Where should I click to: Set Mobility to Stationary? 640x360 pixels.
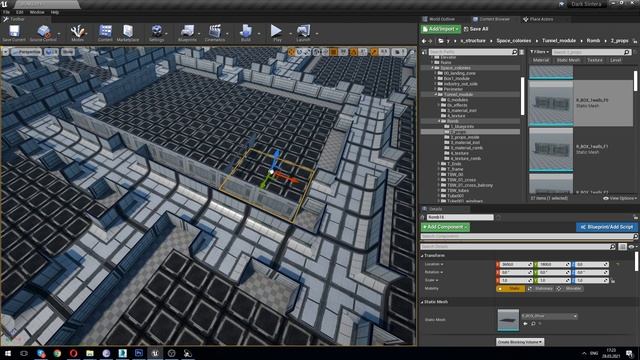click(540, 289)
